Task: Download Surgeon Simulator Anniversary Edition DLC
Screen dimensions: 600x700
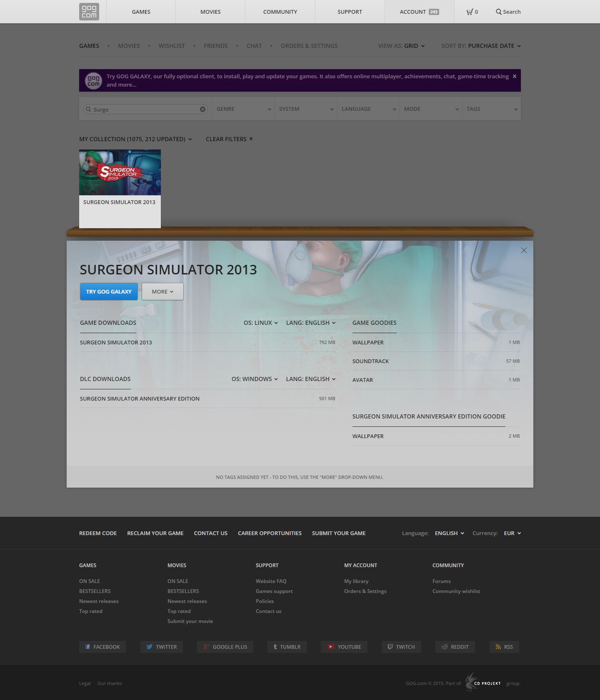Action: click(x=207, y=399)
